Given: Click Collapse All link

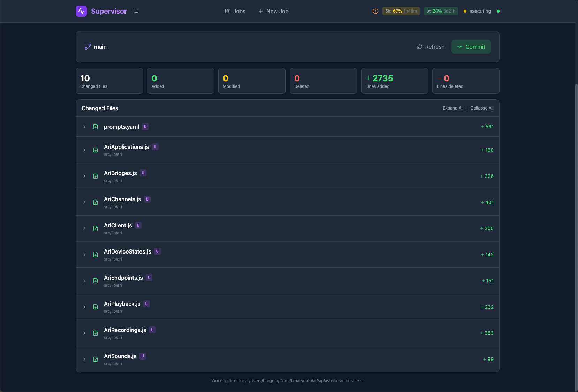Looking at the screenshot, I should 482,108.
